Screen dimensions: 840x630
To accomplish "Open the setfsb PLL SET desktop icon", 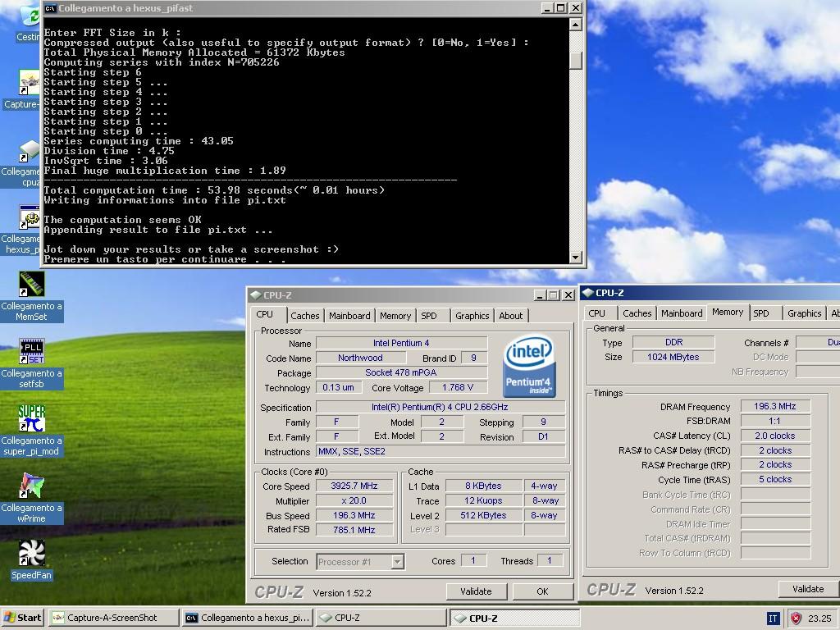I will coord(32,351).
